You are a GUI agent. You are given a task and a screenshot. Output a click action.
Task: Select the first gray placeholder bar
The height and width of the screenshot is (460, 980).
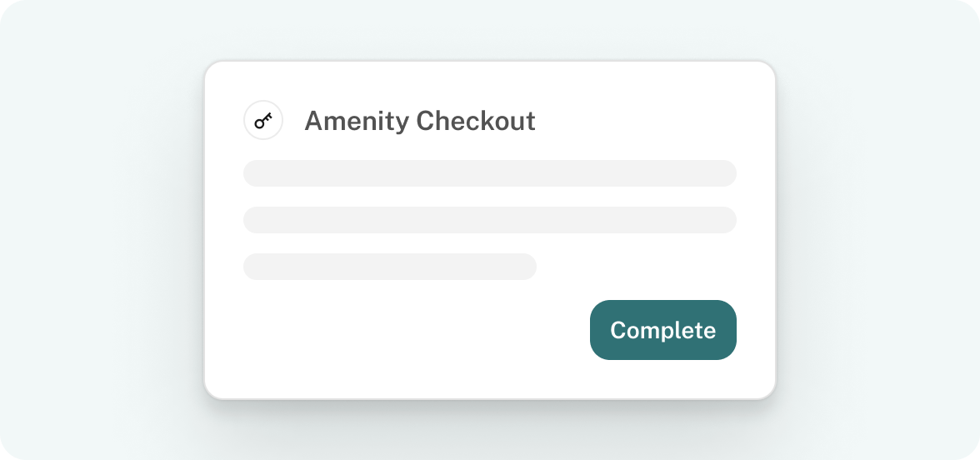(490, 173)
